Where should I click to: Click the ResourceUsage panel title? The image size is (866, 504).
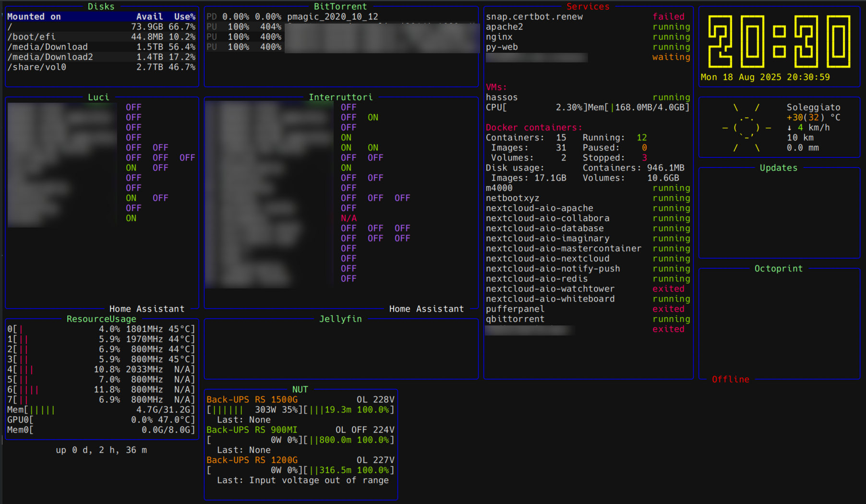(x=101, y=319)
